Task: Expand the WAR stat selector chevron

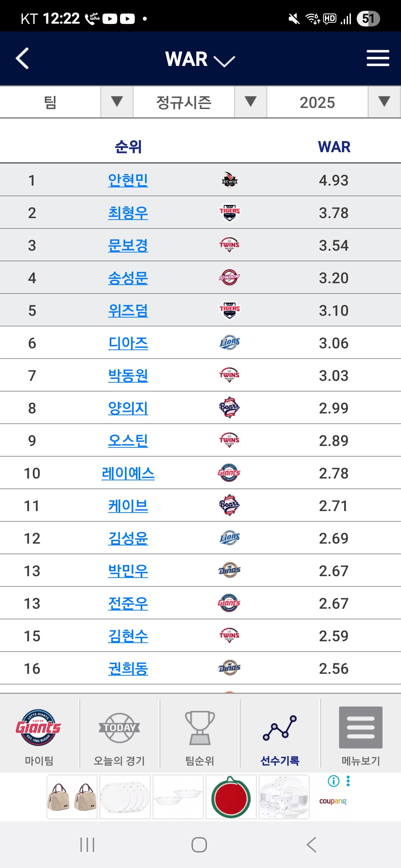Action: (224, 61)
